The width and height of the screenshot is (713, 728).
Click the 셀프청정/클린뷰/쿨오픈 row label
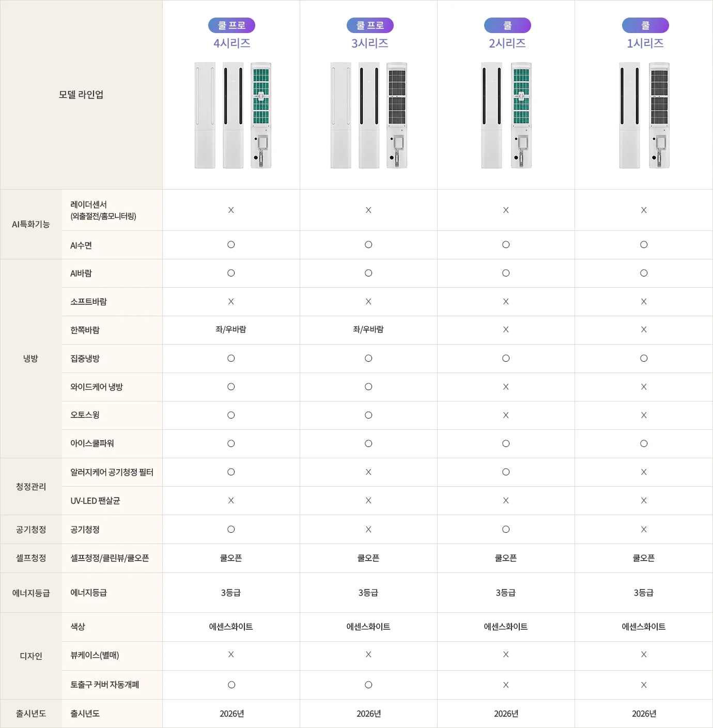110,558
